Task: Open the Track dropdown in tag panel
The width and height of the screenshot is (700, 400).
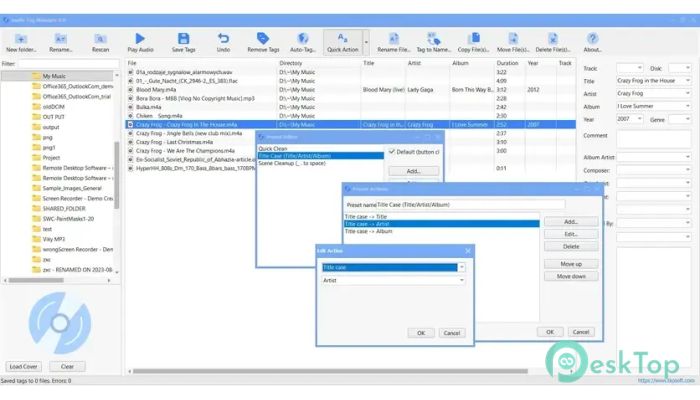Action: (640, 68)
